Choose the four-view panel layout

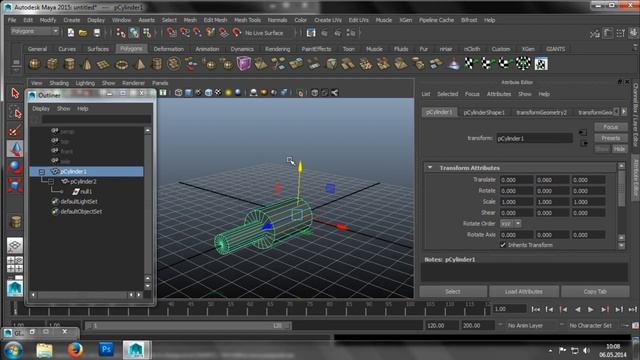[x=15, y=264]
